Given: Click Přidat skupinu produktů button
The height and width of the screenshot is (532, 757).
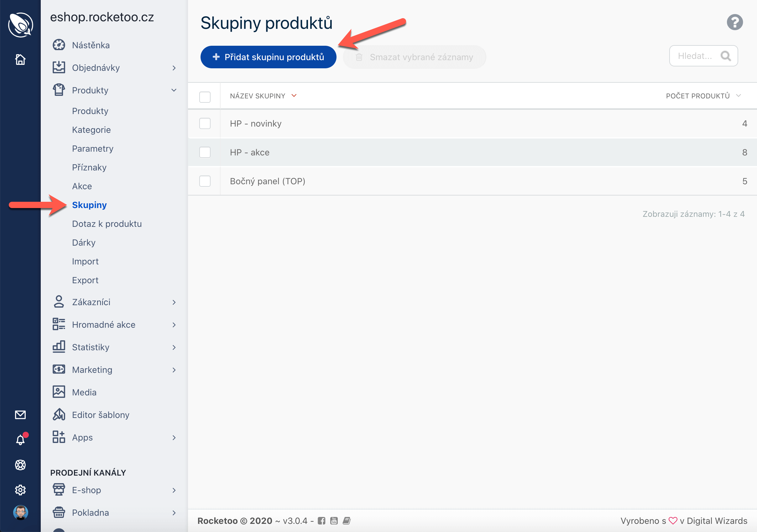Looking at the screenshot, I should tap(268, 57).
